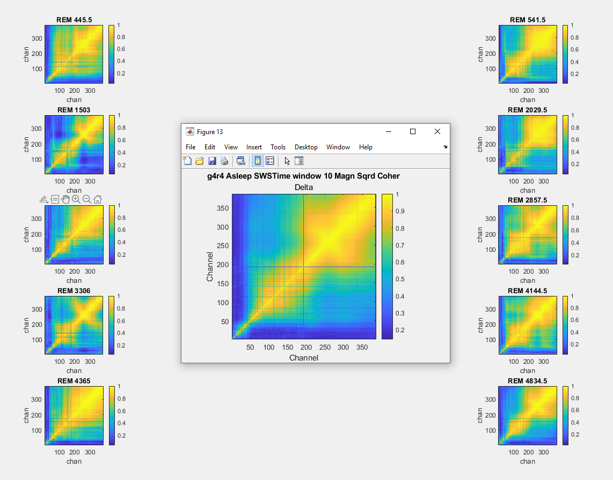Select the data tips tool above the subplot
613x480 pixels.
point(55,199)
